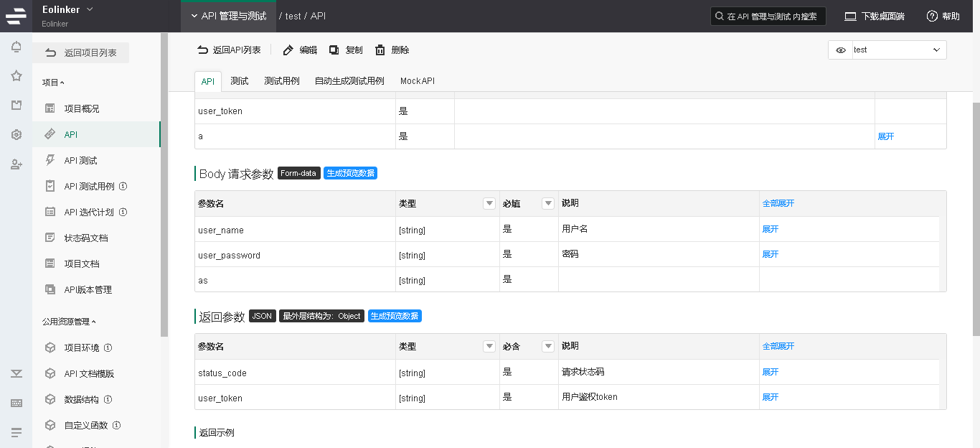Open 状态码文档 in the sidebar
Viewport: 980px width, 448px height.
tap(85, 238)
